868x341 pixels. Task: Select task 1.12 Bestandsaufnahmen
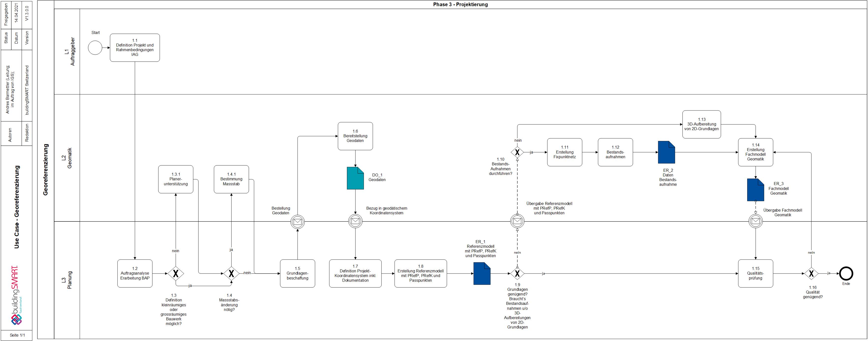tap(615, 152)
